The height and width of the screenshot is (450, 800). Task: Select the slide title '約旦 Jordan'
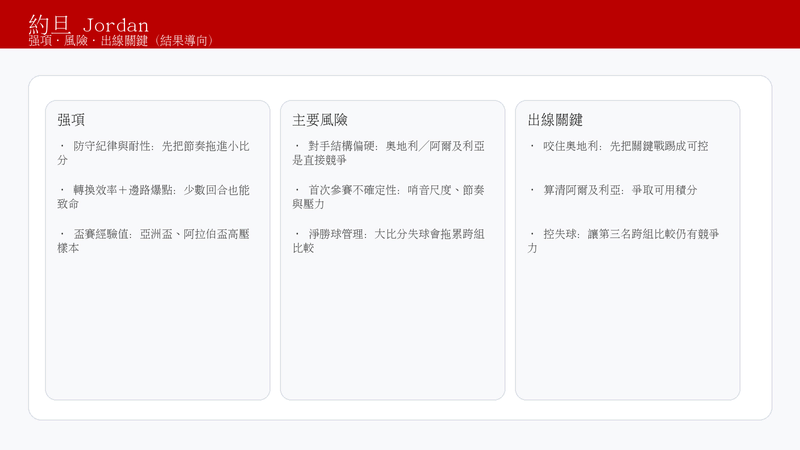click(89, 24)
